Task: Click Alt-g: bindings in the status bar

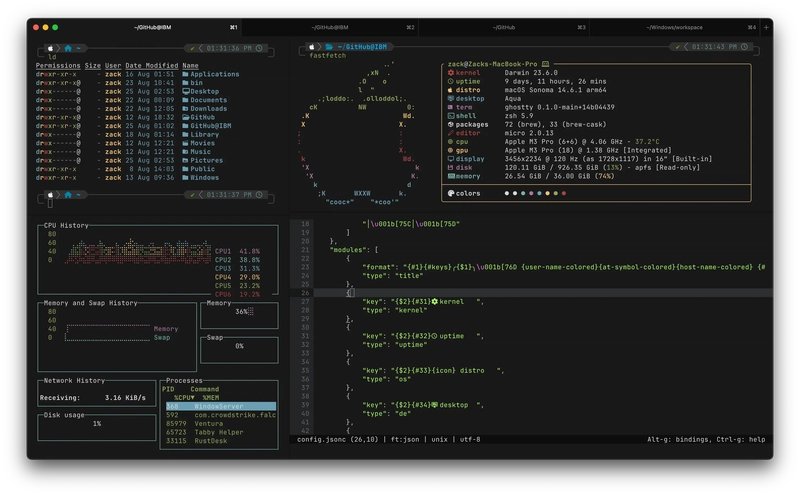Action: (678, 439)
